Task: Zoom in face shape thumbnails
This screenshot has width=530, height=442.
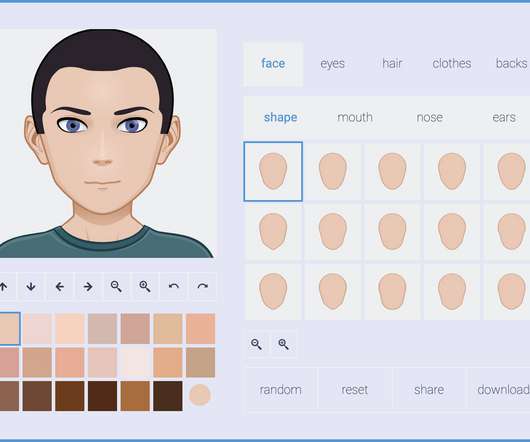Action: (x=284, y=344)
